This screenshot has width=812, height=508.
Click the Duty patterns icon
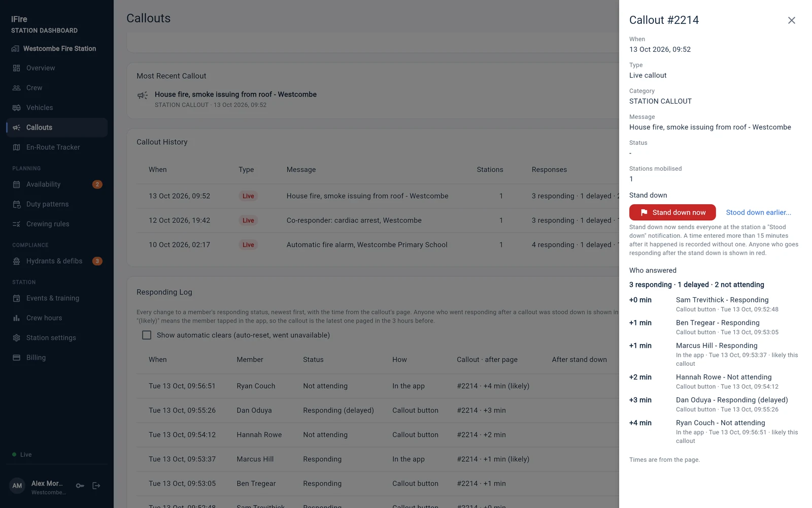[x=16, y=204]
